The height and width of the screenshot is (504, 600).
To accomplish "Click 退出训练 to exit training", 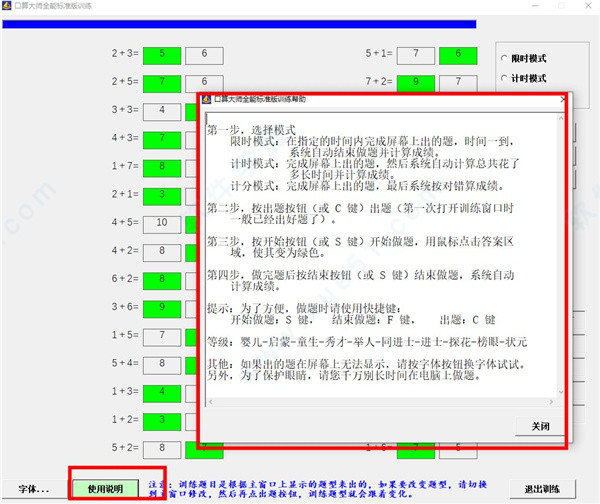I will pyautogui.click(x=542, y=489).
